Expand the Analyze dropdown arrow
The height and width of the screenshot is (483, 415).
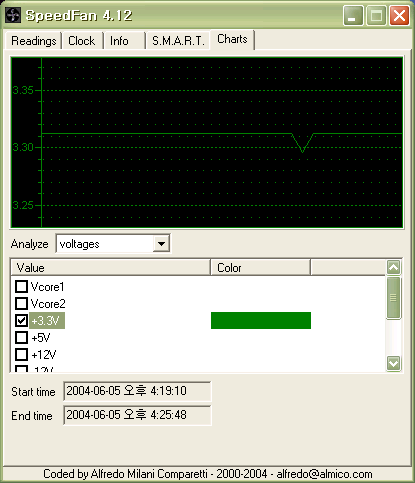point(161,244)
